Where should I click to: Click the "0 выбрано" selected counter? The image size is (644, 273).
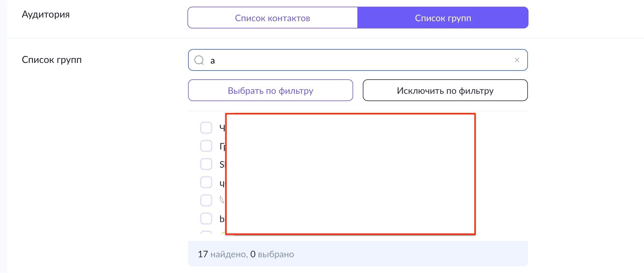click(272, 254)
